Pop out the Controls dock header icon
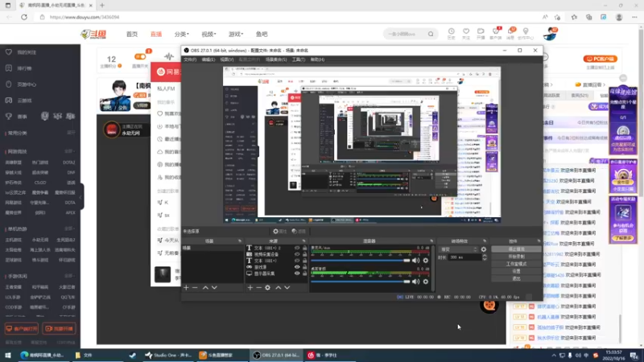Image resolution: width=644 pixels, height=362 pixels. click(539, 241)
